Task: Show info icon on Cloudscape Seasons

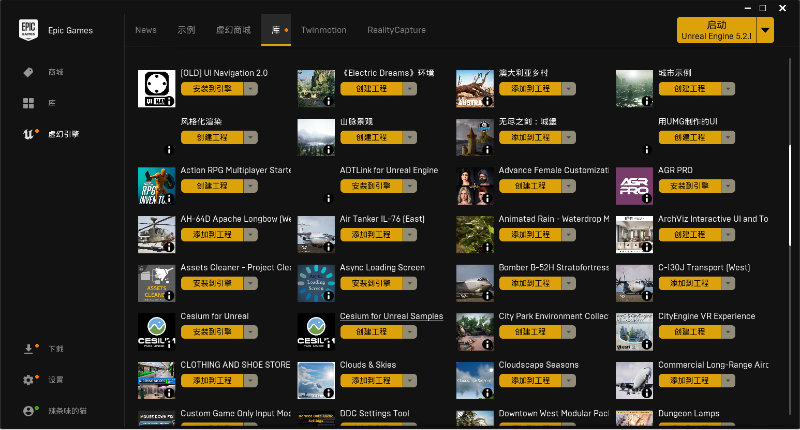Action: [x=488, y=393]
